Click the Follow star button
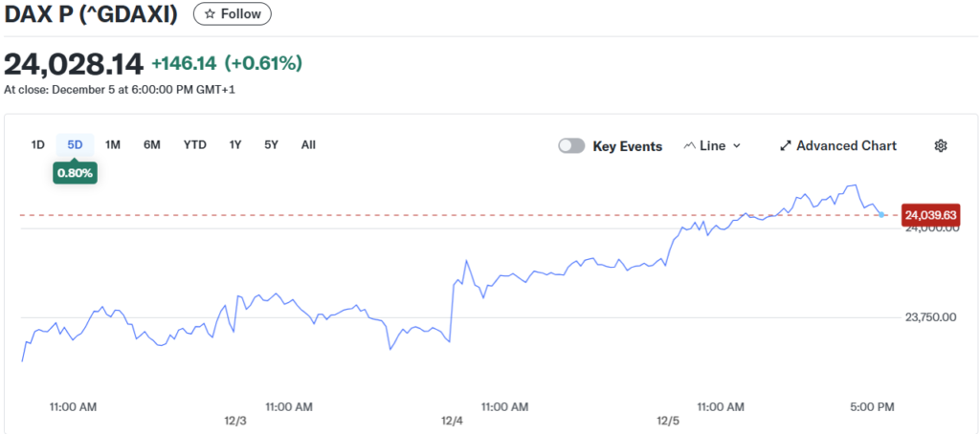Viewport: 980px width, 434px height. [233, 14]
